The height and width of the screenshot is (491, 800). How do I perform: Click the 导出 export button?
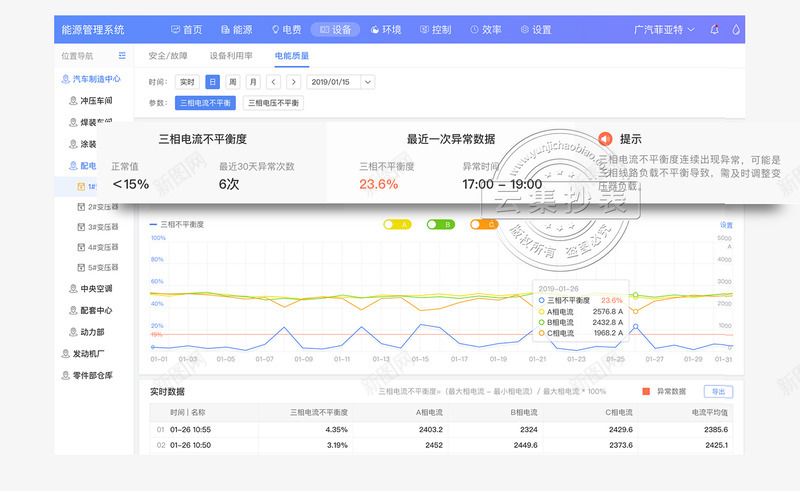(x=718, y=391)
